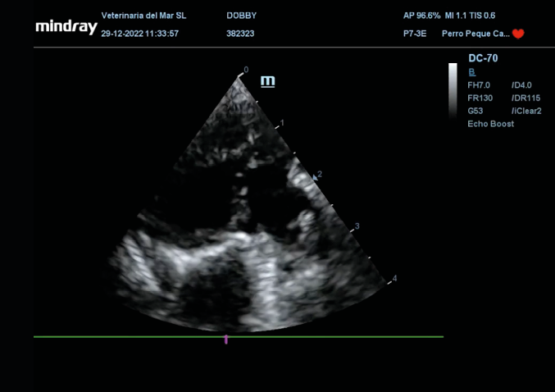The width and height of the screenshot is (555, 392).
Task: Click the MI 1.1 value
Action: (456, 16)
